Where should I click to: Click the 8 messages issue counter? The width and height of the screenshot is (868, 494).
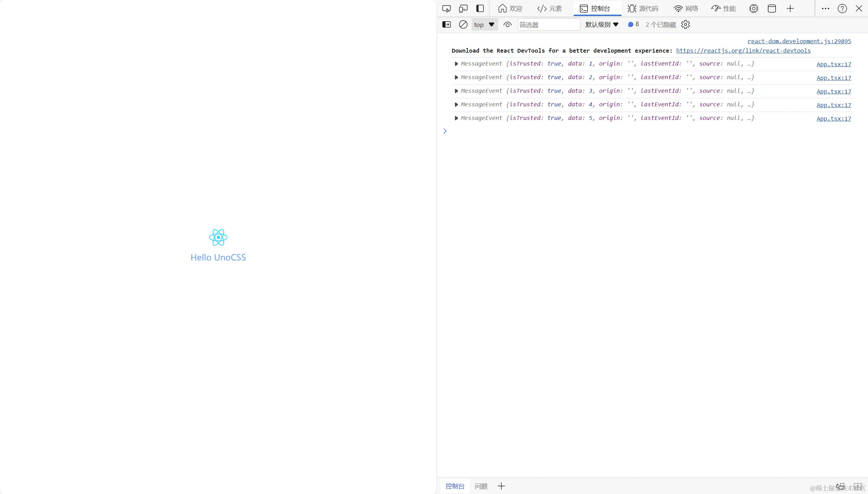[633, 24]
